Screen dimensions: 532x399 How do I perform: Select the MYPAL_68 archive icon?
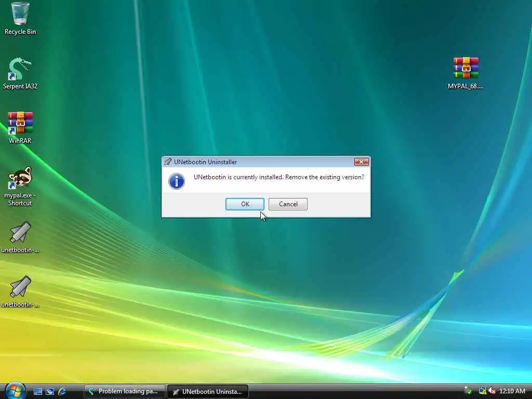[x=465, y=73]
